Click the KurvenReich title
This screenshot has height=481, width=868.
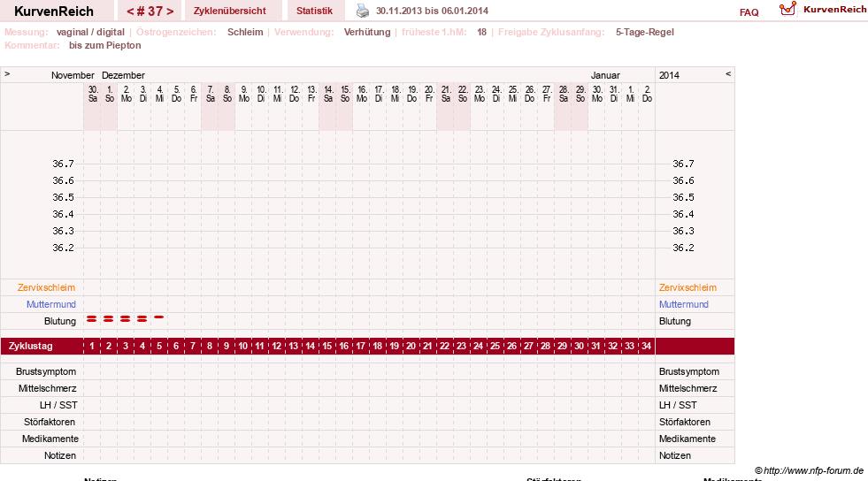pos(54,11)
